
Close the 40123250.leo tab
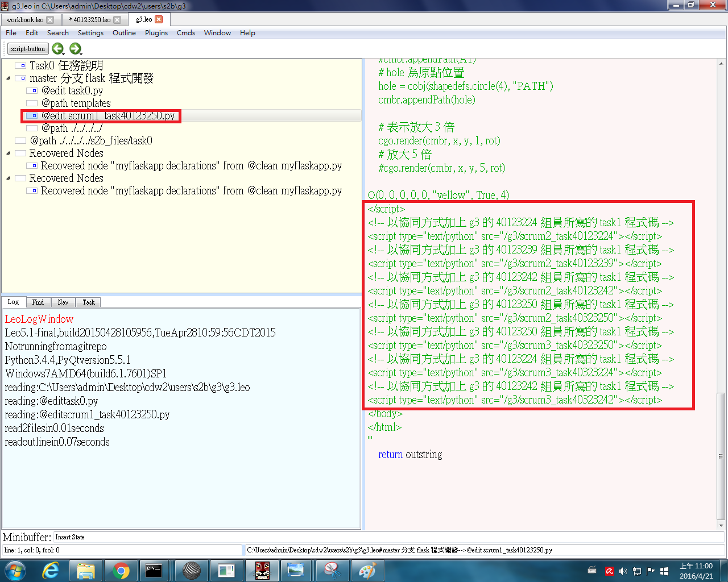(x=117, y=19)
